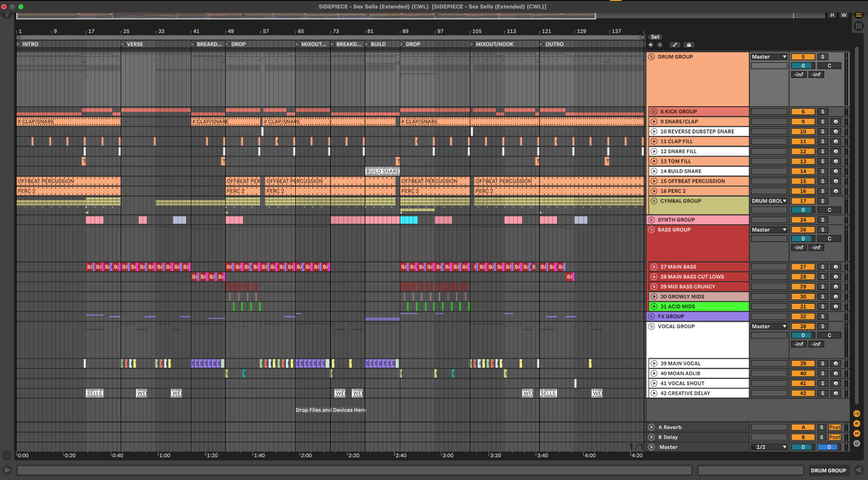Viewport: 868px width, 480px height.
Task: Solo the 31 ACID MIDS track
Action: pos(822,307)
